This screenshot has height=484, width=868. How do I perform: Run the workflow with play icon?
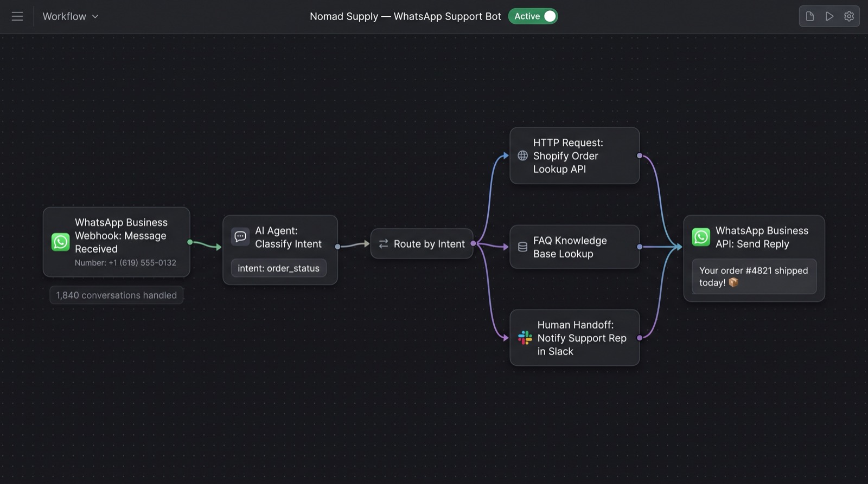point(829,16)
